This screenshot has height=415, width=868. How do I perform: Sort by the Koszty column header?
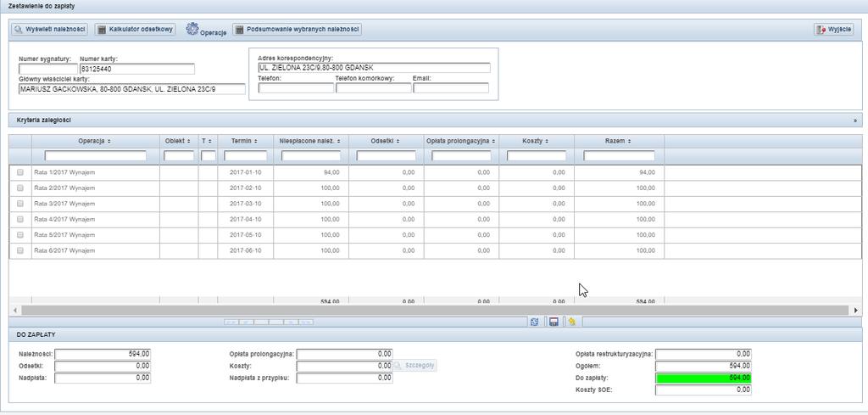coord(536,141)
